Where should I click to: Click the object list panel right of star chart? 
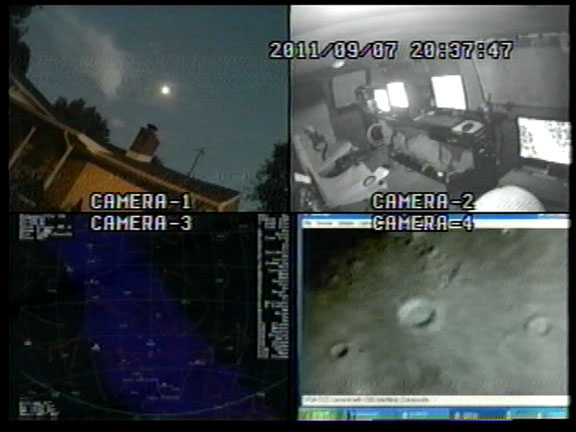point(273,287)
